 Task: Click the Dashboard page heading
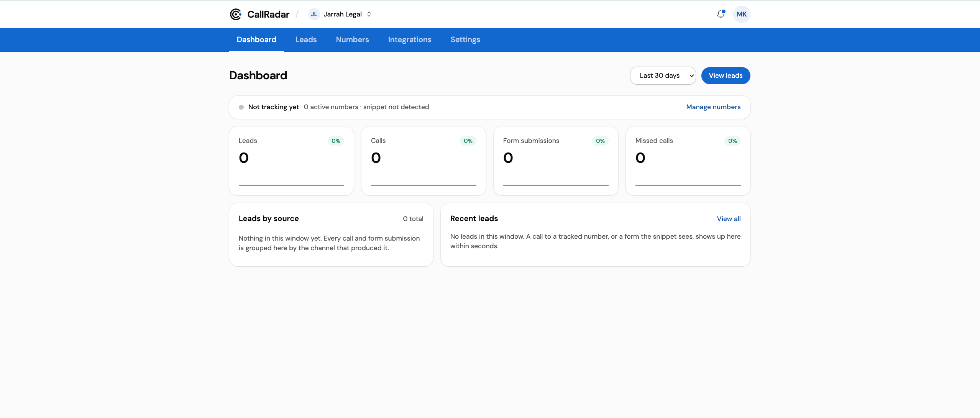(258, 75)
